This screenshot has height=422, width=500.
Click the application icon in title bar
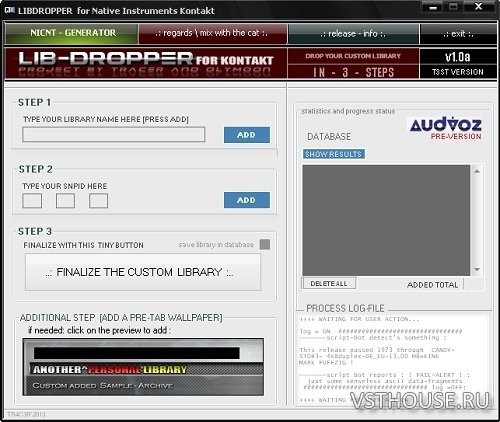[10, 10]
